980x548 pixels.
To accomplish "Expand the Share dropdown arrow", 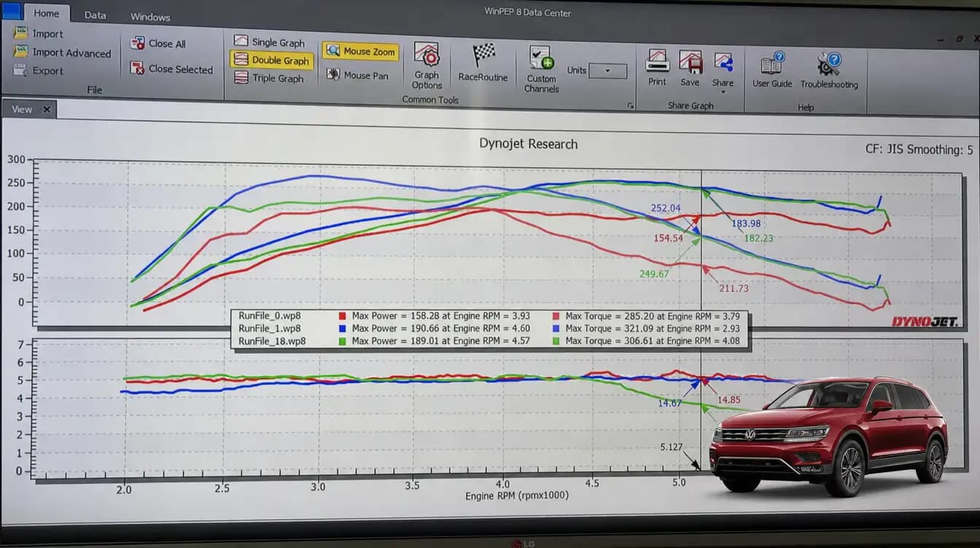I will (723, 93).
